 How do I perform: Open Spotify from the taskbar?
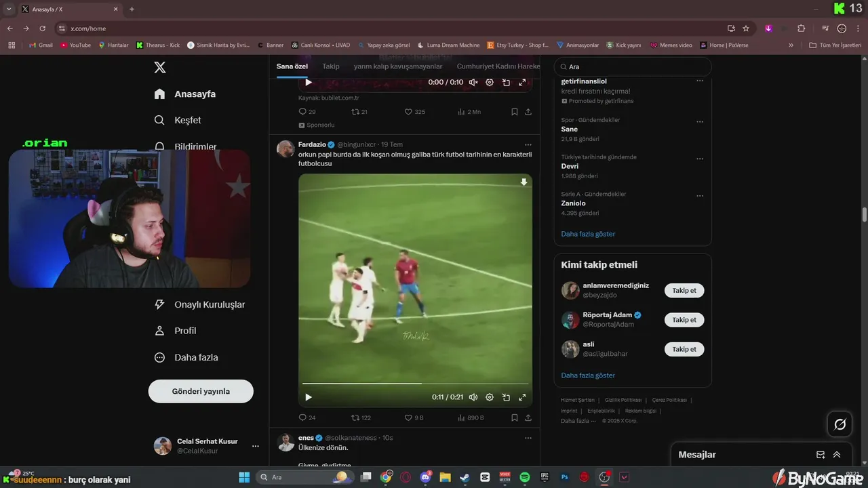[x=525, y=477]
